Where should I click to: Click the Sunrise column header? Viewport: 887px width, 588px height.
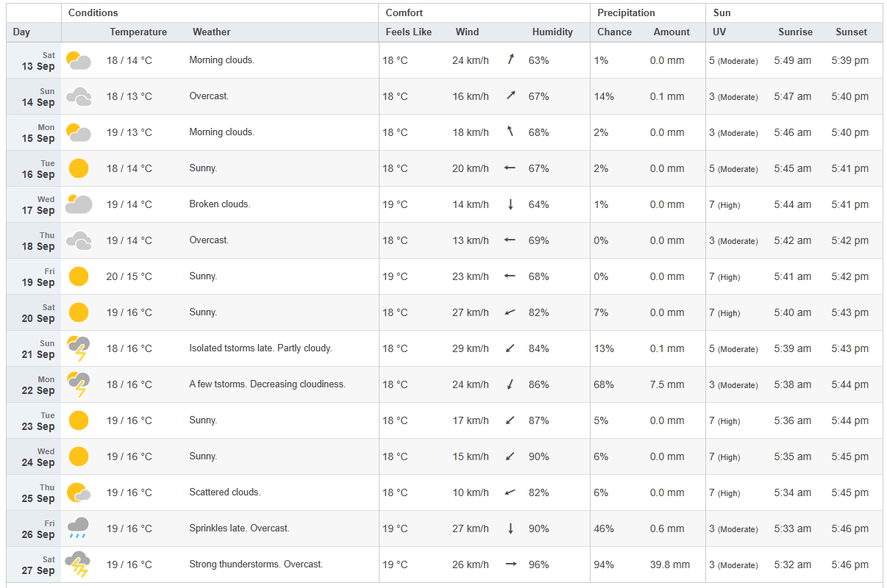pyautogui.click(x=796, y=32)
